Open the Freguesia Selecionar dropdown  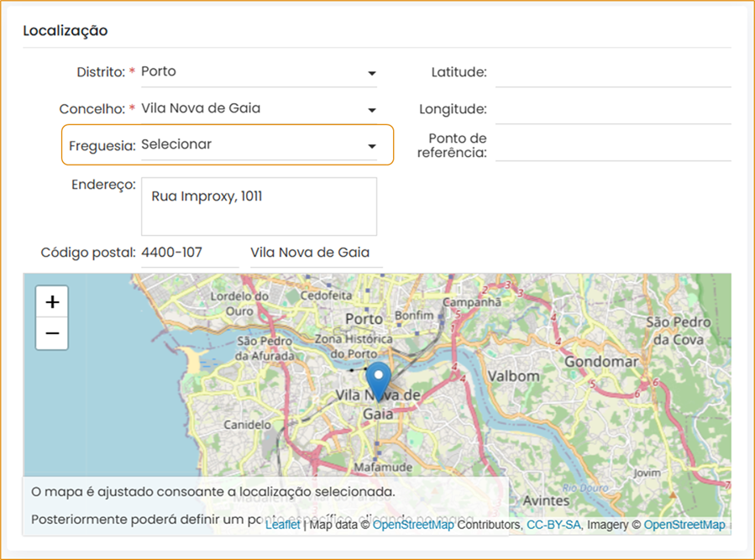coord(258,145)
